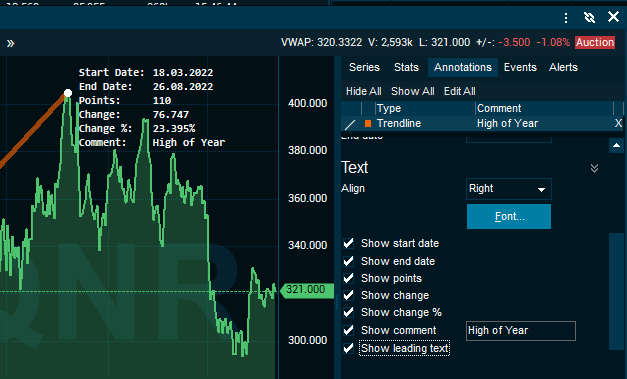This screenshot has height=379, width=627.
Task: Toggle the Show change checkbox
Action: tap(348, 295)
